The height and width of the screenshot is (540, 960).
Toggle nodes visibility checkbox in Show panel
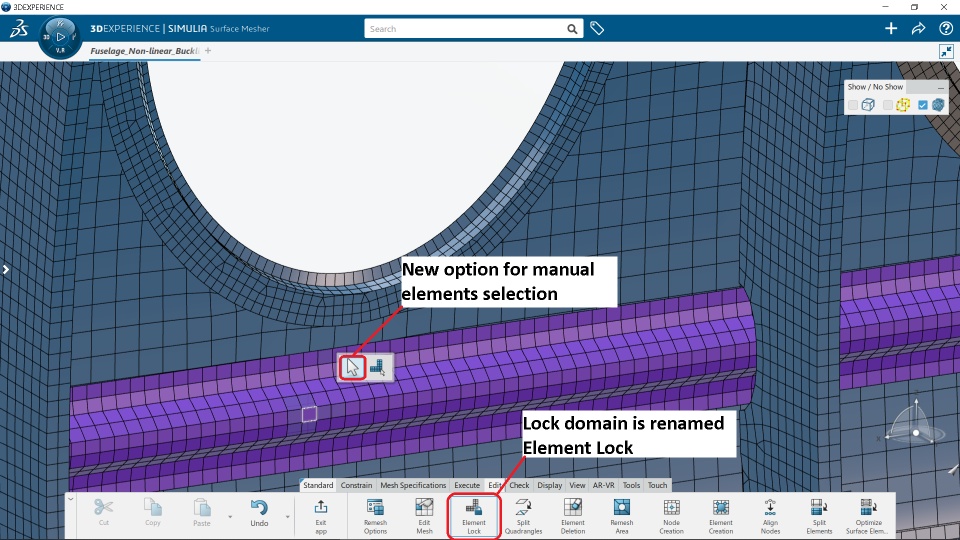(888, 105)
